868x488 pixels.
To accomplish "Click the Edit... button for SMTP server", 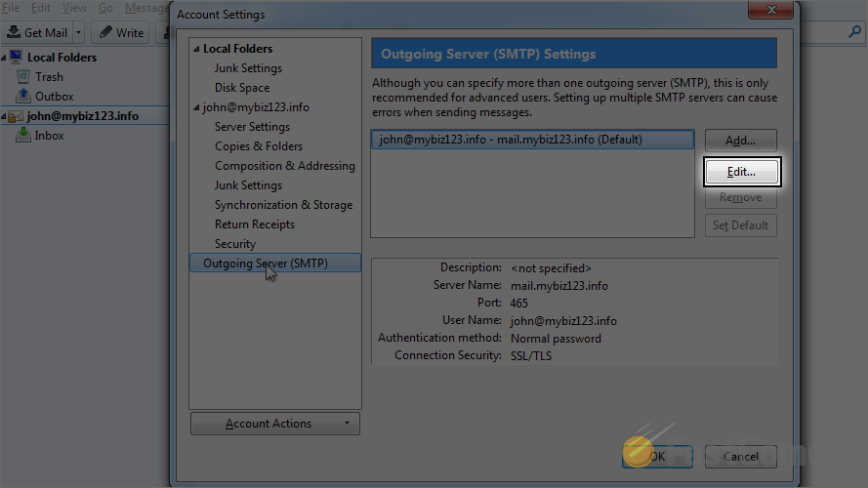I will click(741, 172).
